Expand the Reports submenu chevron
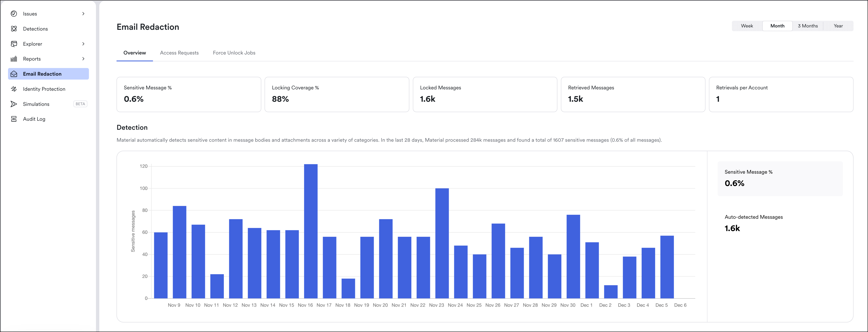Screen dimensions: 868x332 point(83,59)
